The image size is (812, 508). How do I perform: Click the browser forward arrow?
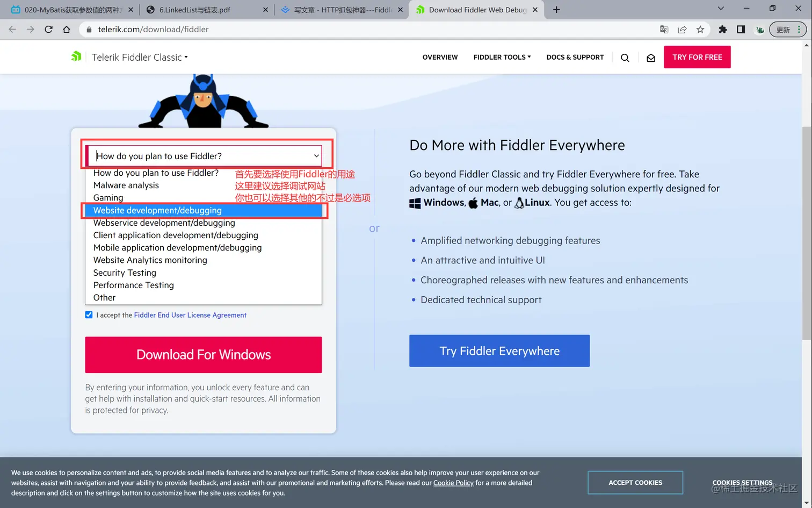[x=31, y=29]
